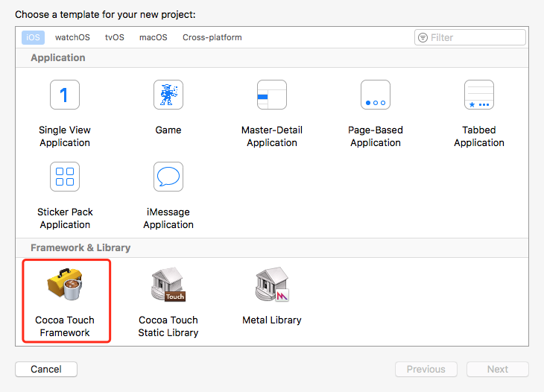Click the "iMessage Application" label
The height and width of the screenshot is (392, 544).
tap(168, 218)
